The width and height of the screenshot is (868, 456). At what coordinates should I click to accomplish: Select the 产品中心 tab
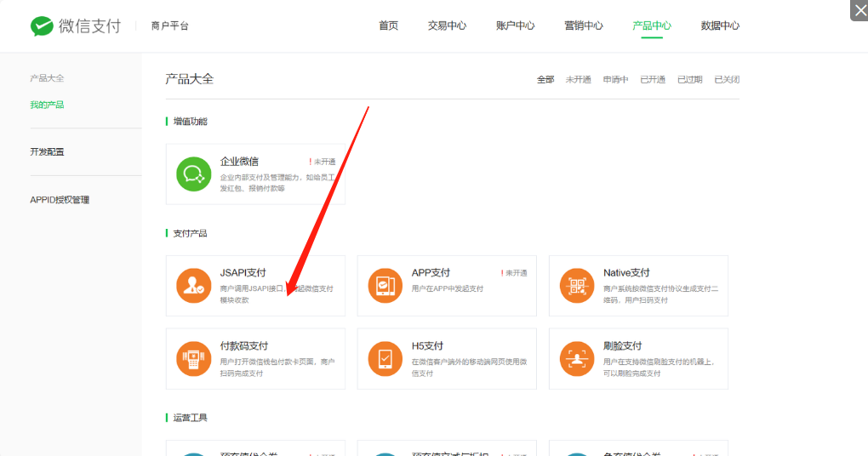click(x=652, y=26)
